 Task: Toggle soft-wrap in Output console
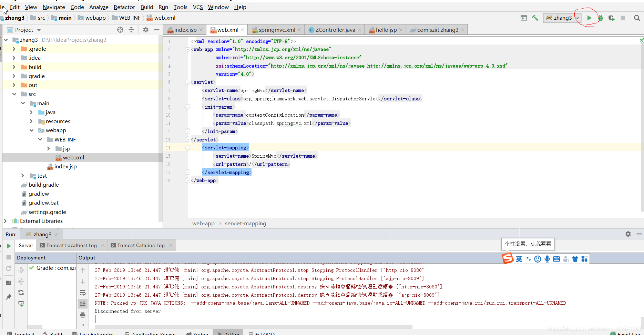(x=83, y=293)
